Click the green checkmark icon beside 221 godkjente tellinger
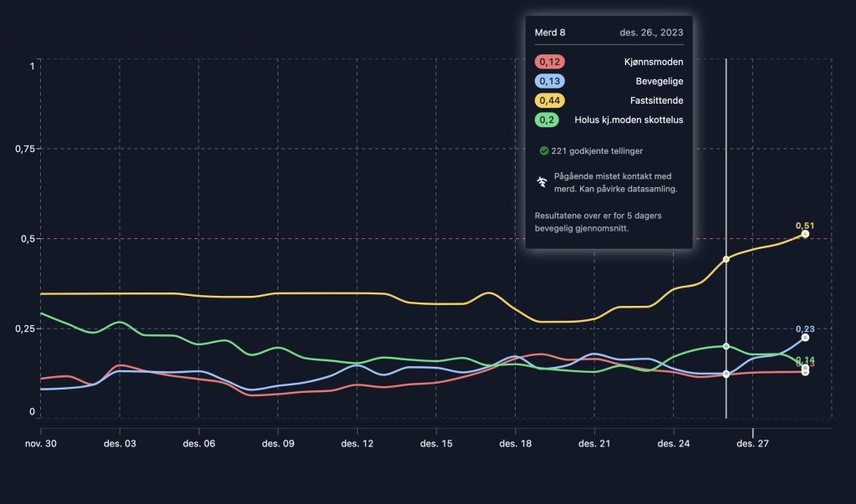This screenshot has width=856, height=504. coord(543,150)
